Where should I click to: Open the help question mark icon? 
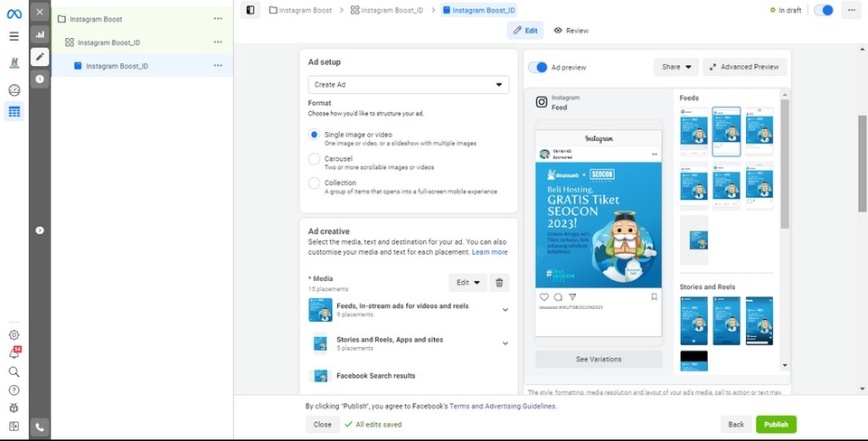coord(14,390)
